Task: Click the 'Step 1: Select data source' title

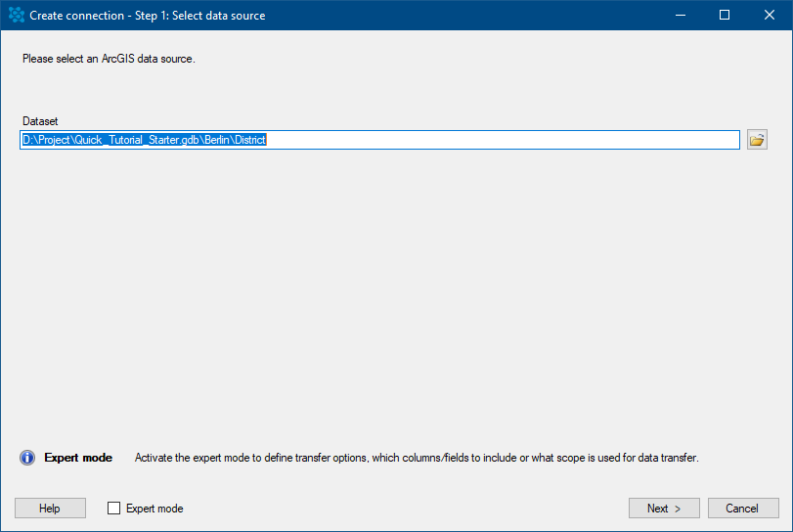Action: (x=199, y=16)
